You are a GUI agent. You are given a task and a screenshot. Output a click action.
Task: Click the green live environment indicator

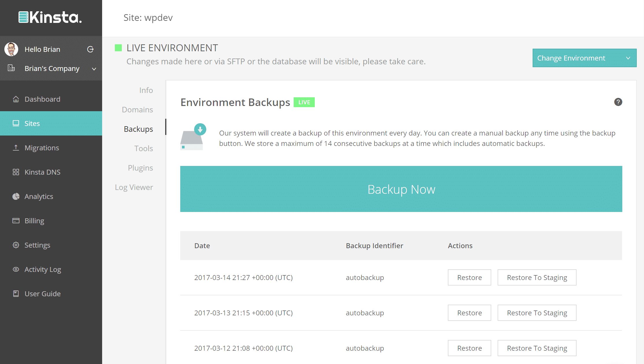tap(118, 48)
